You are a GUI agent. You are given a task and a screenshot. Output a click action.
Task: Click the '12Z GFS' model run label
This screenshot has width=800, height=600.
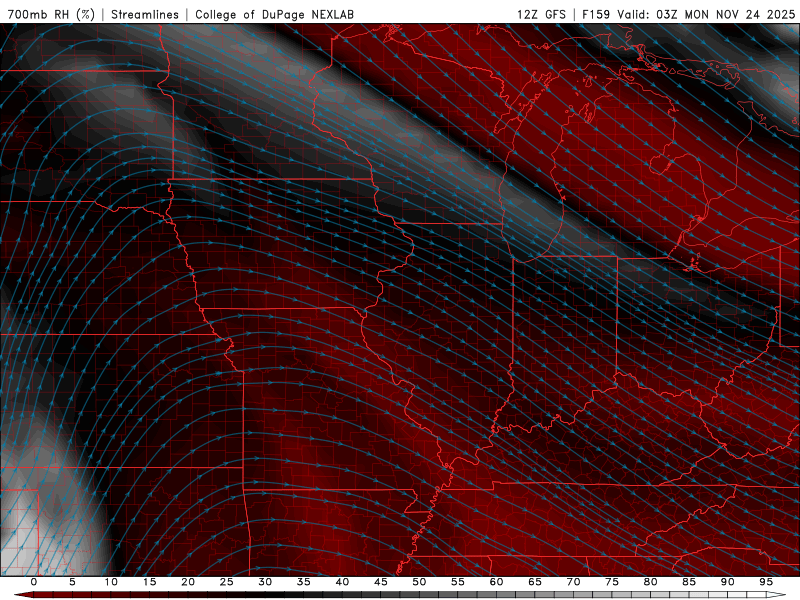541,14
